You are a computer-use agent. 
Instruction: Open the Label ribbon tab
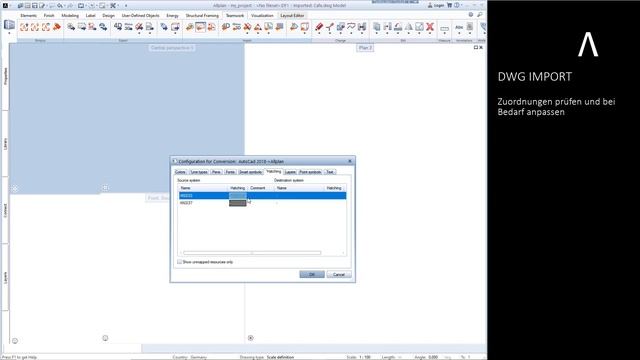91,16
